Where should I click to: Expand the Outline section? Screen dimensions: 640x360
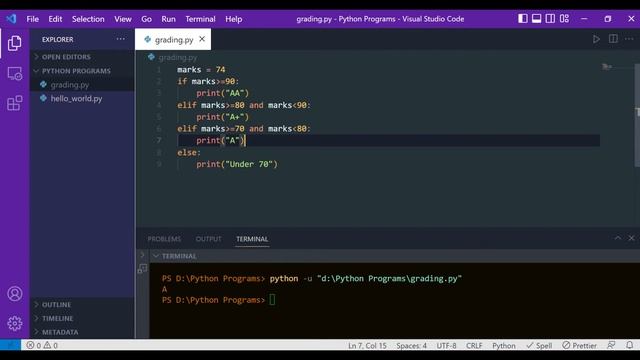(82, 304)
